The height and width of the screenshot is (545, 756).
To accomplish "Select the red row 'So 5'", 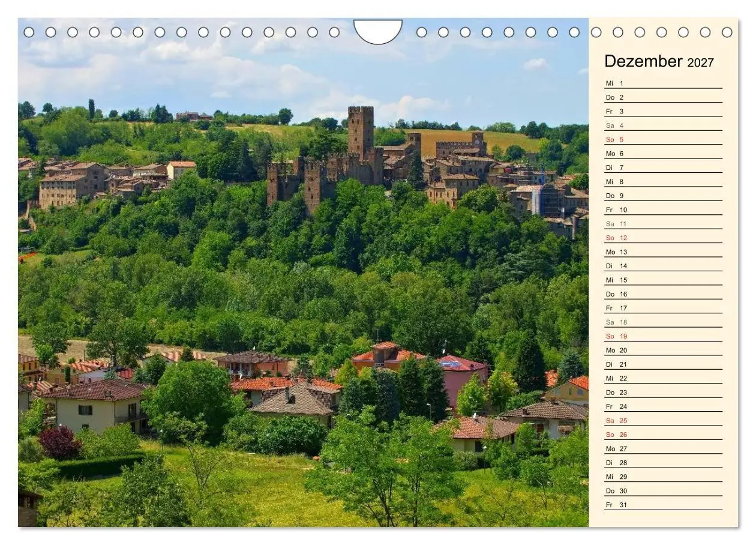I will pos(663,139).
